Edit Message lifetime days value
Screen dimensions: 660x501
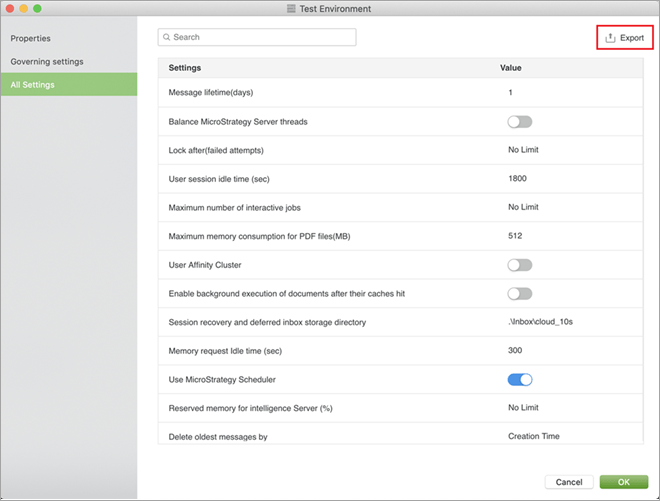point(511,93)
